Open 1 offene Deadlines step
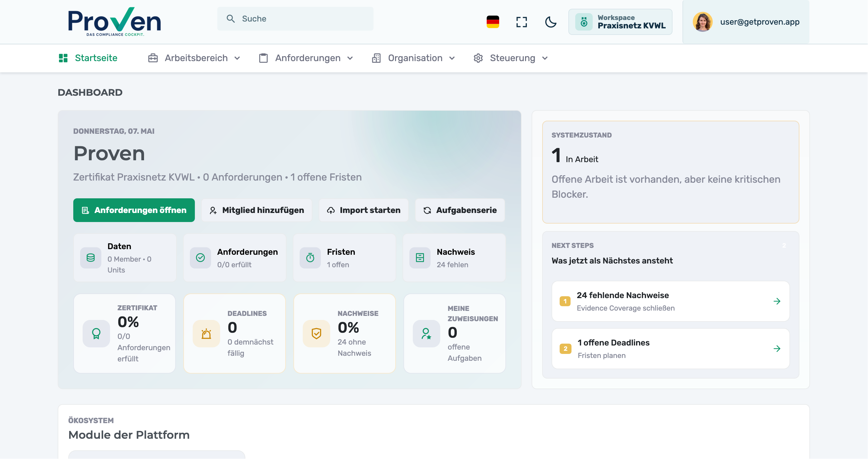 tap(671, 349)
